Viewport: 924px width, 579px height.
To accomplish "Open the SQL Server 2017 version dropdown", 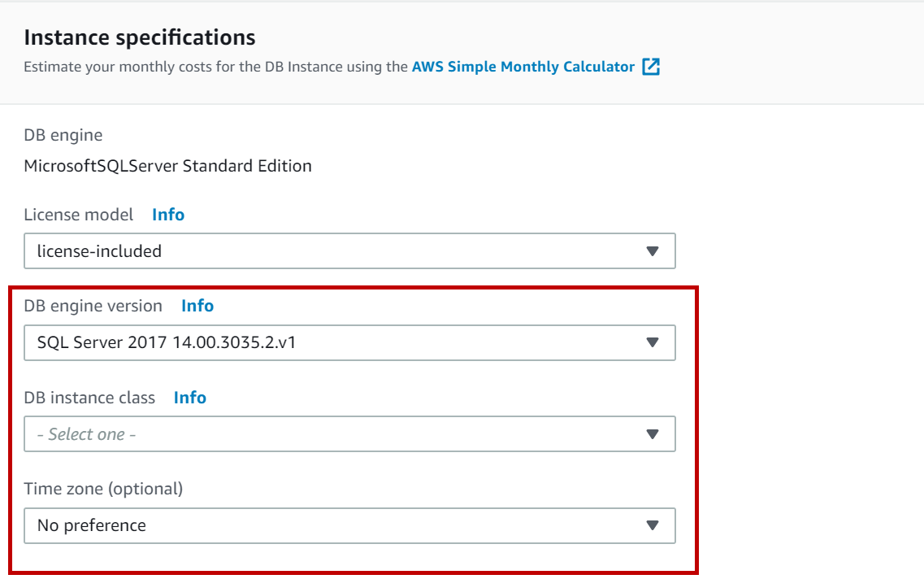I will tap(341, 342).
